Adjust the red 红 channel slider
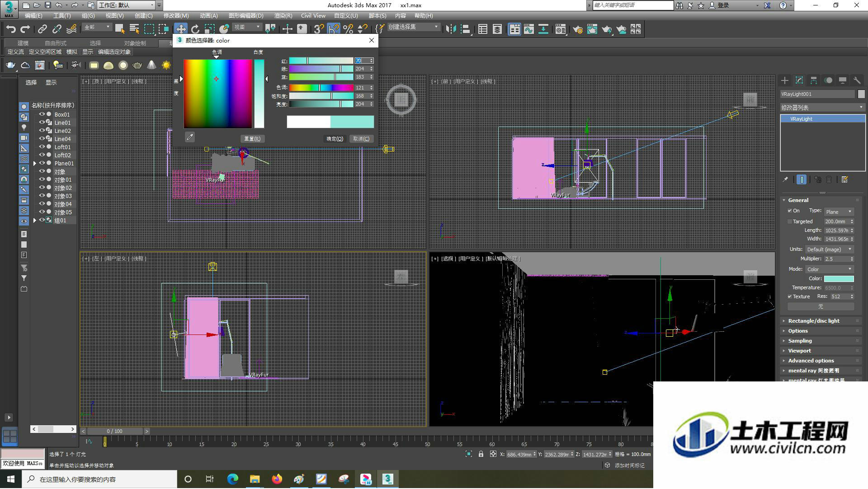868x489 pixels. (321, 61)
